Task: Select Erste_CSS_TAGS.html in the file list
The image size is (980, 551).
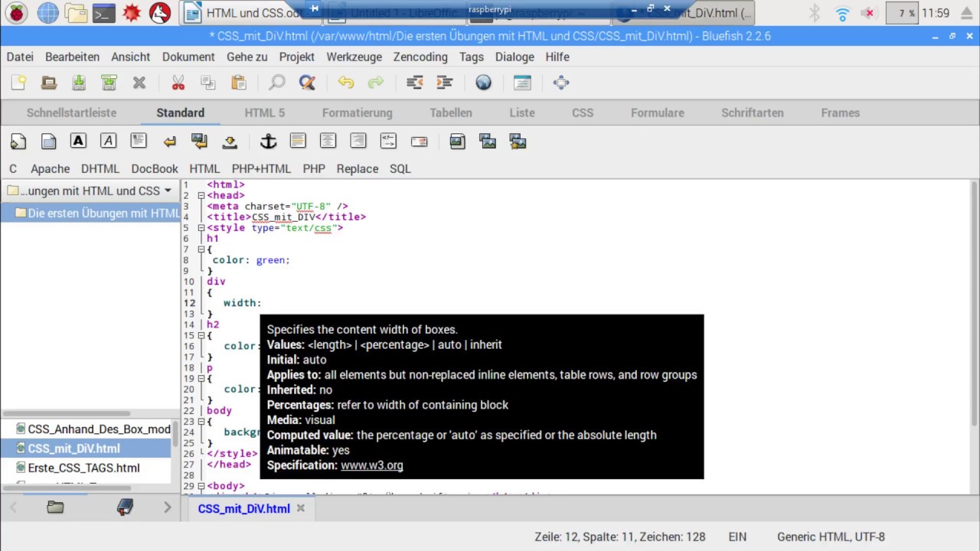Action: pyautogui.click(x=86, y=468)
